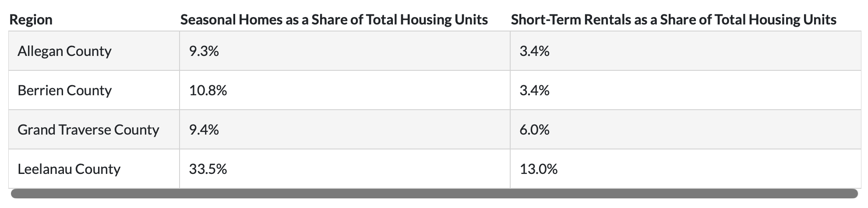
Task: Click Grand Traverse County's 6.0% value
Action: [x=534, y=130]
